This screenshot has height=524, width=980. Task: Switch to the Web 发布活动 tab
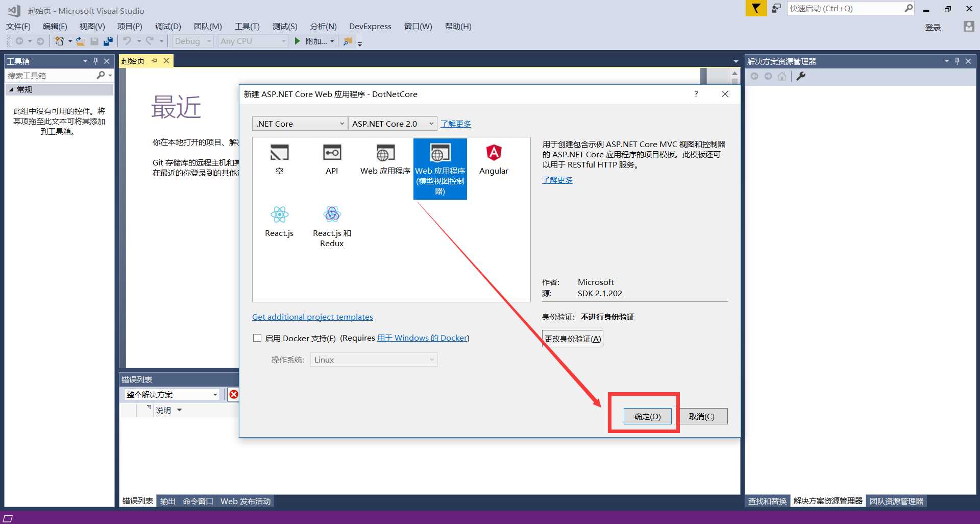(x=246, y=501)
